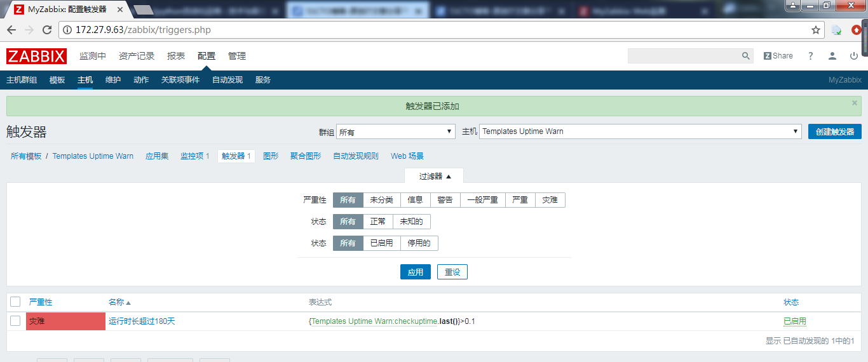The height and width of the screenshot is (362, 868).
Task: Filter severity by 一般严重
Action: pyautogui.click(x=483, y=200)
